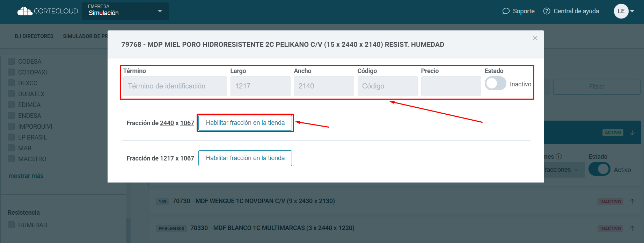The height and width of the screenshot is (243, 644).
Task: Click INACTIVO badge on MDF WENGUE row
Action: (610, 202)
